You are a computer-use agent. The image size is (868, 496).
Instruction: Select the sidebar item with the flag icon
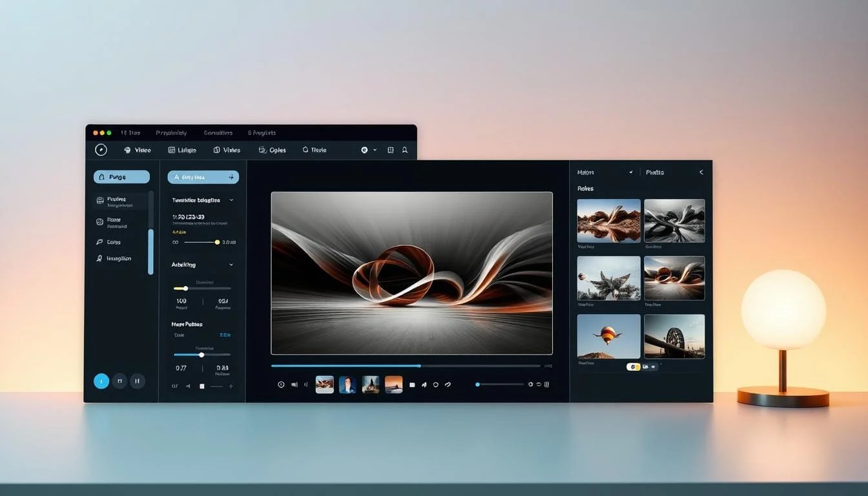pyautogui.click(x=108, y=242)
